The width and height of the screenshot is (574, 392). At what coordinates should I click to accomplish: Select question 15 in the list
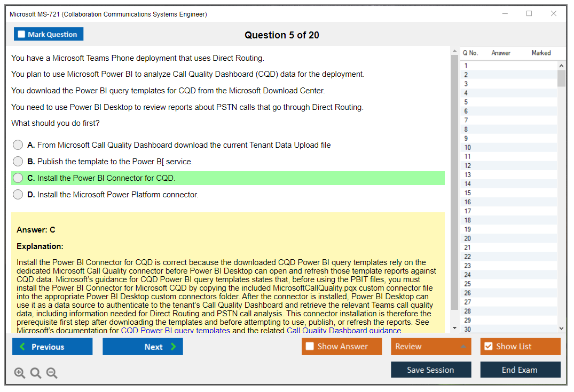(x=509, y=193)
